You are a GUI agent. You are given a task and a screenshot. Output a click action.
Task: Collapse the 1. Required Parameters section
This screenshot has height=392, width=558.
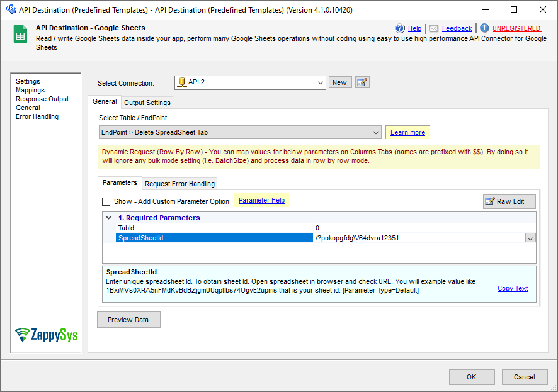coord(109,218)
